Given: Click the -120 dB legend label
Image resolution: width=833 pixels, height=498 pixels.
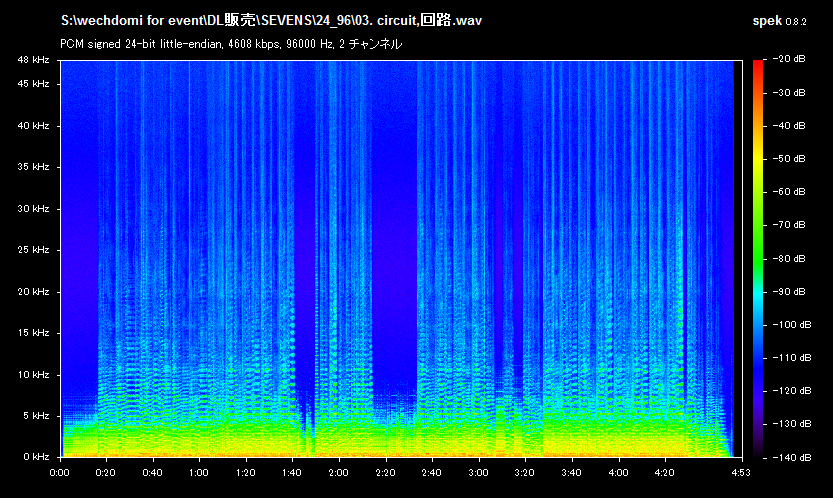Looking at the screenshot, I should tap(792, 390).
